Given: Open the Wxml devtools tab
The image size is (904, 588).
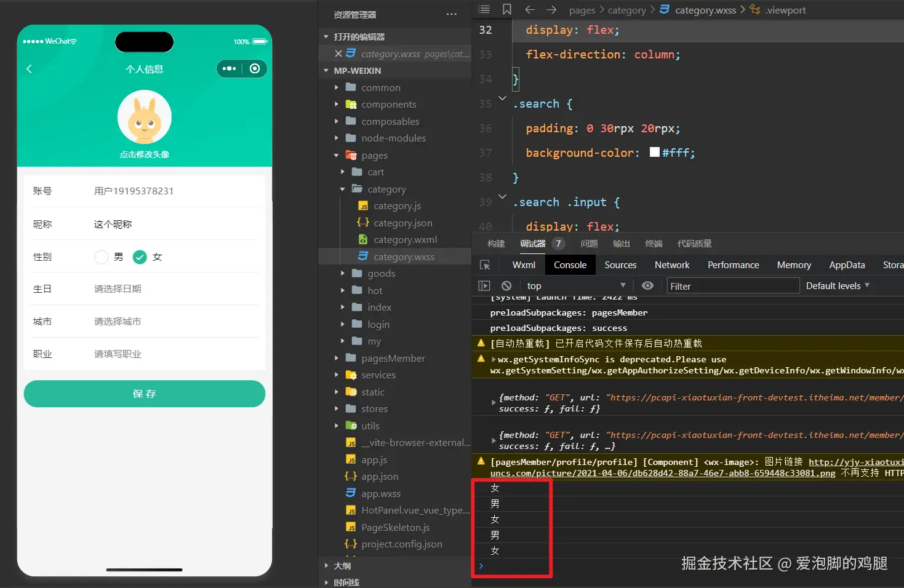Looking at the screenshot, I should [524, 265].
